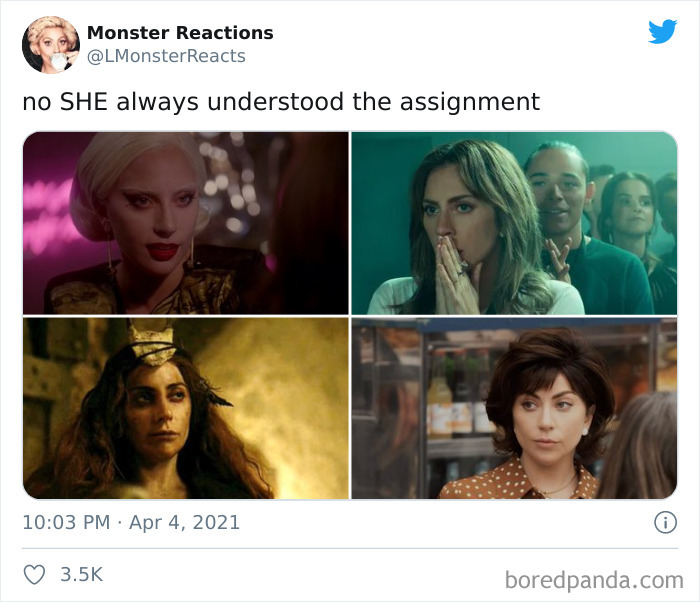
Task: Click the 3.5K like count
Action: [82, 574]
